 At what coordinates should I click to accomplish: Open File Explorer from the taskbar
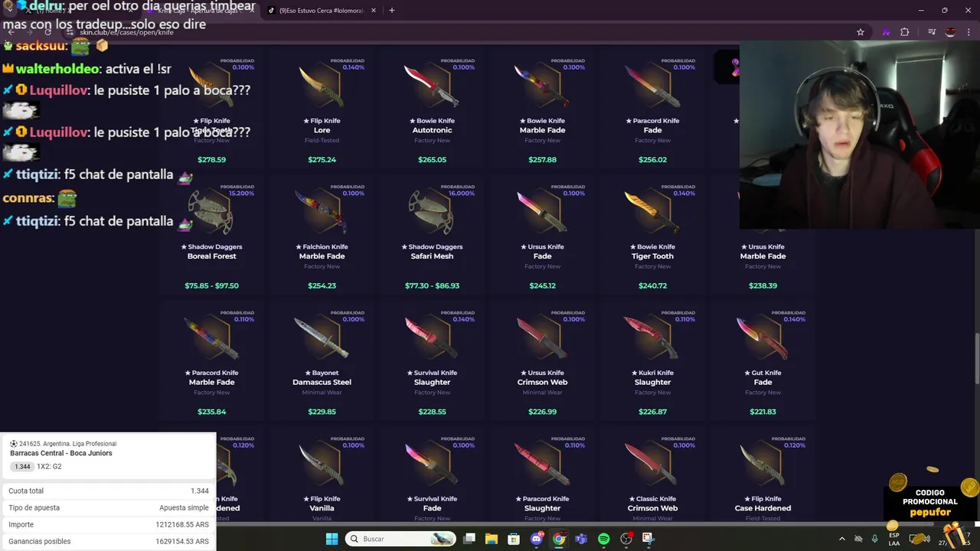tap(492, 539)
